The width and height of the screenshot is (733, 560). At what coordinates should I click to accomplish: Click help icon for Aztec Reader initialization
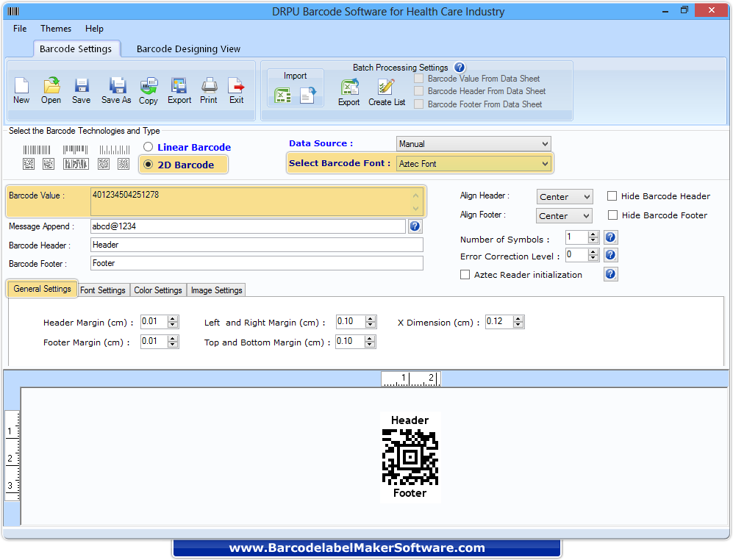[x=610, y=274]
